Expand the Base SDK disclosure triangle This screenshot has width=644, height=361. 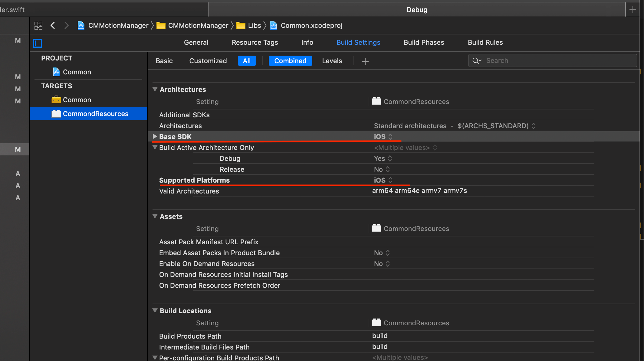(155, 136)
